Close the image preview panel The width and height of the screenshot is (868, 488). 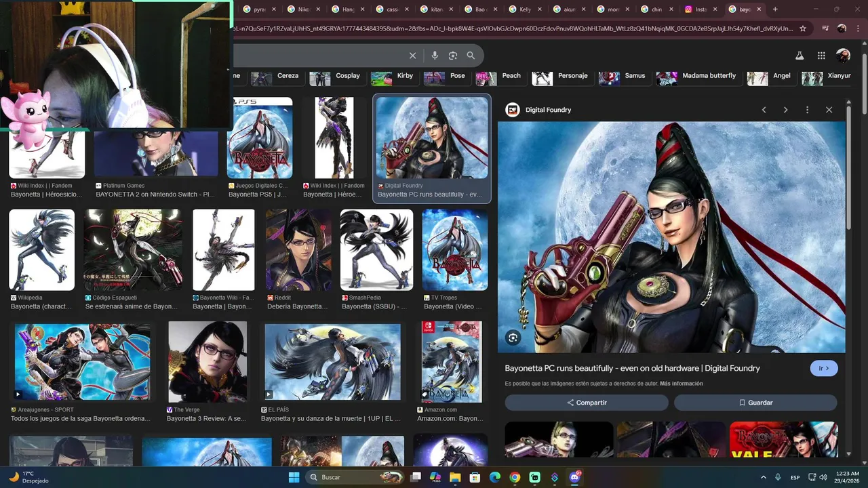(829, 110)
